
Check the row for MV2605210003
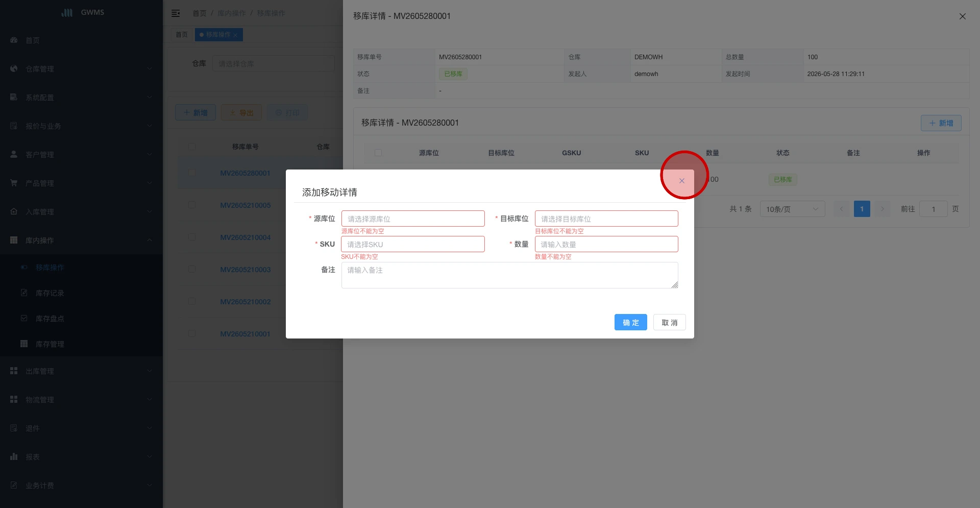(x=192, y=269)
